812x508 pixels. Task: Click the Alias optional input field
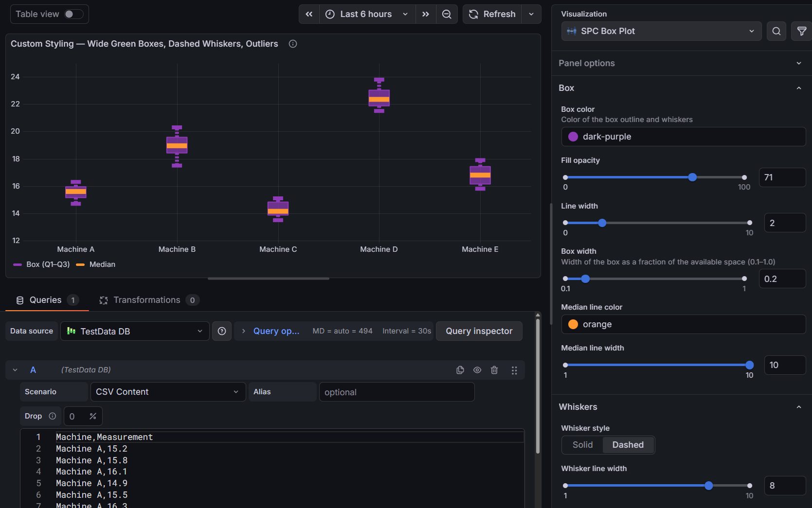click(x=397, y=392)
